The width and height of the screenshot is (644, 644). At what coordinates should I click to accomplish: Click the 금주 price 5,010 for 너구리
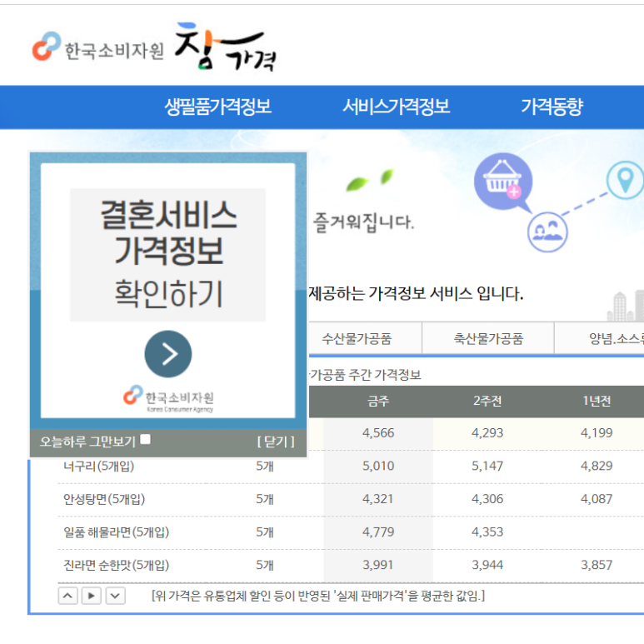pos(378,467)
